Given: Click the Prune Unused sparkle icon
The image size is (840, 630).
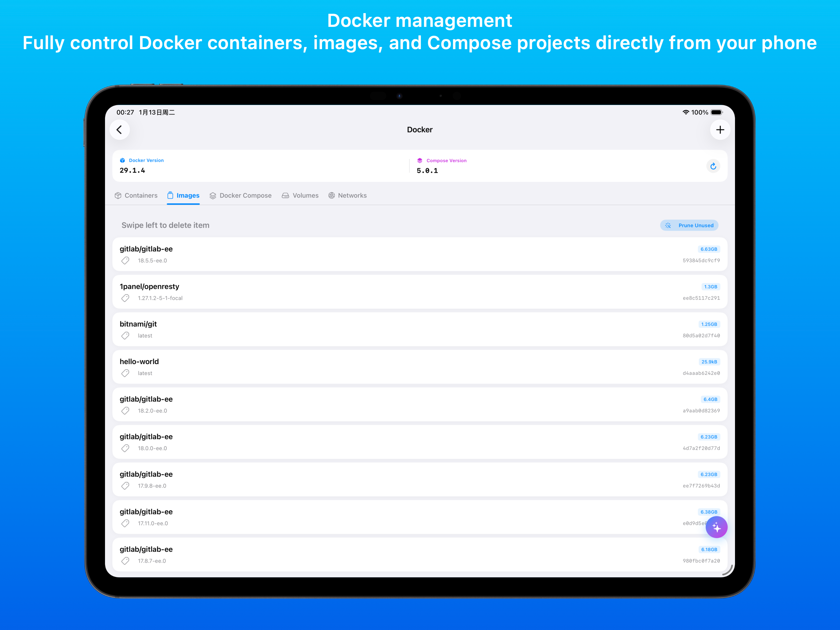Looking at the screenshot, I should point(668,226).
